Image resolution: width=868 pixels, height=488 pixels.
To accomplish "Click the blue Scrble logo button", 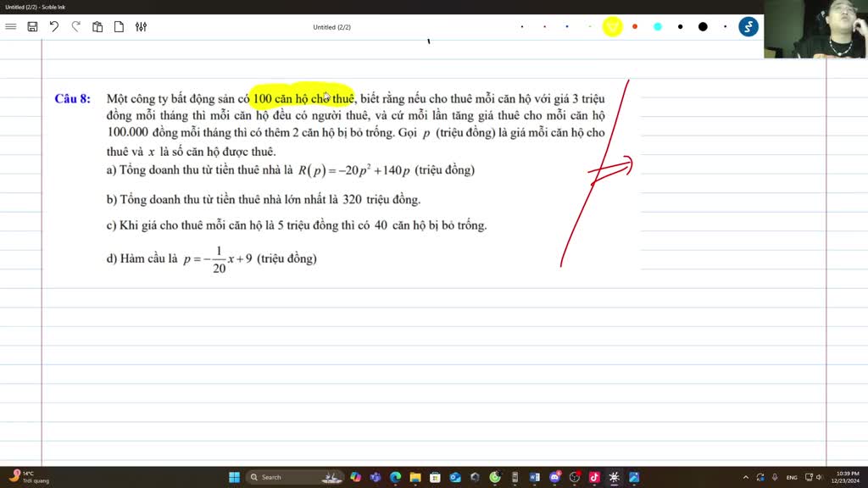I will pyautogui.click(x=748, y=27).
